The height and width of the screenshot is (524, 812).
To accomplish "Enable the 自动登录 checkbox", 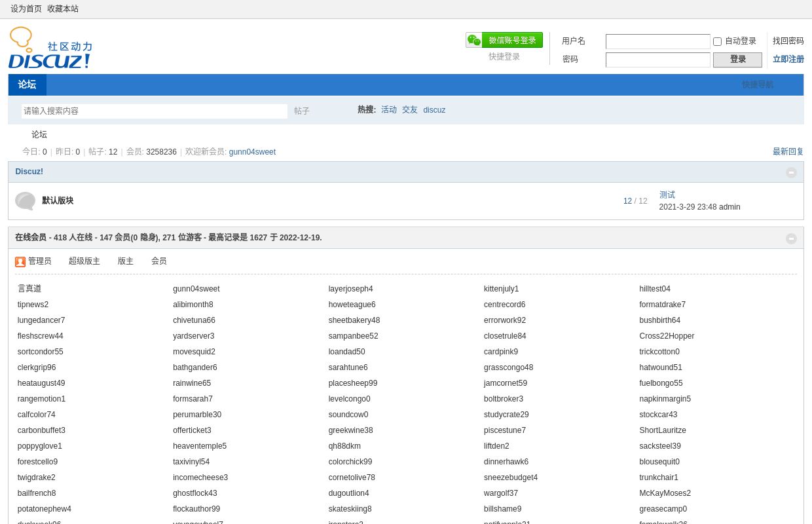I will (717, 41).
